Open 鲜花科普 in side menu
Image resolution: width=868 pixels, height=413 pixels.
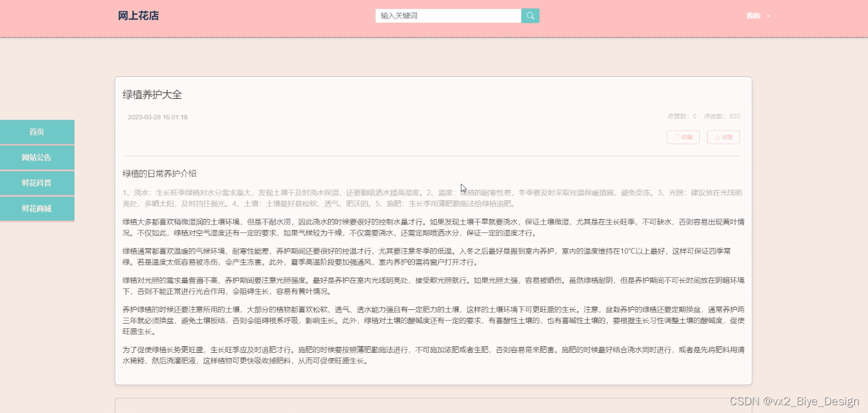click(37, 183)
